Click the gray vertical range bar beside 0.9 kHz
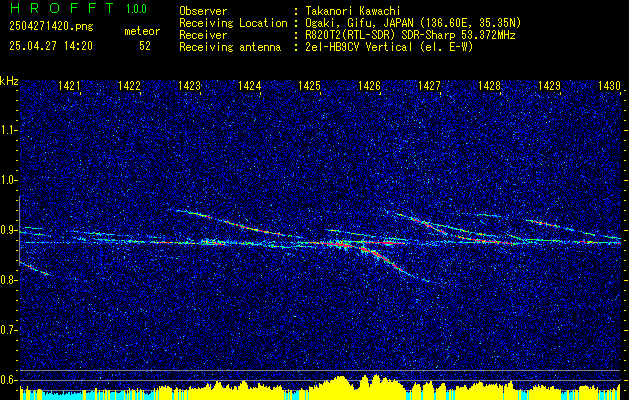This screenshot has width=629, height=400. (19, 230)
